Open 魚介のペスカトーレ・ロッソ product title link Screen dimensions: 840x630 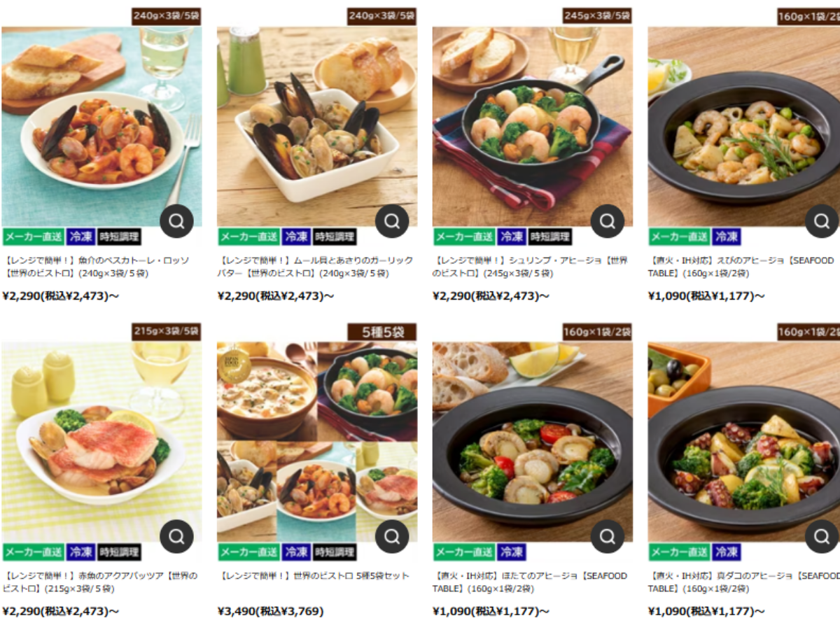pos(97,267)
